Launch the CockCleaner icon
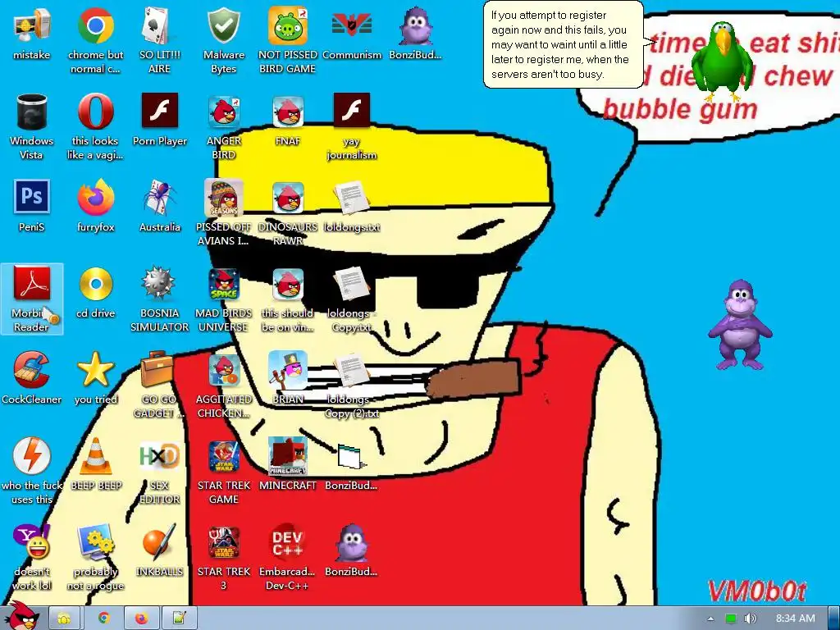Screen dimensions: 840x630 point(32,378)
